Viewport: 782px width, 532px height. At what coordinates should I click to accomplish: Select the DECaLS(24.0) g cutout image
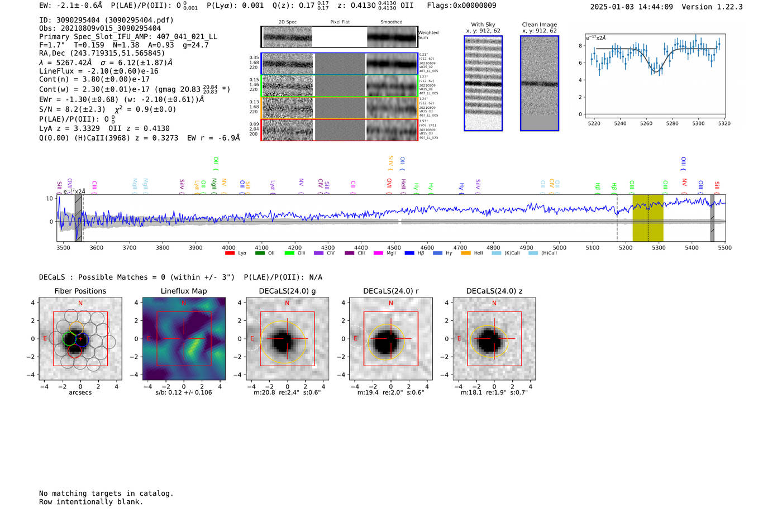pos(287,339)
